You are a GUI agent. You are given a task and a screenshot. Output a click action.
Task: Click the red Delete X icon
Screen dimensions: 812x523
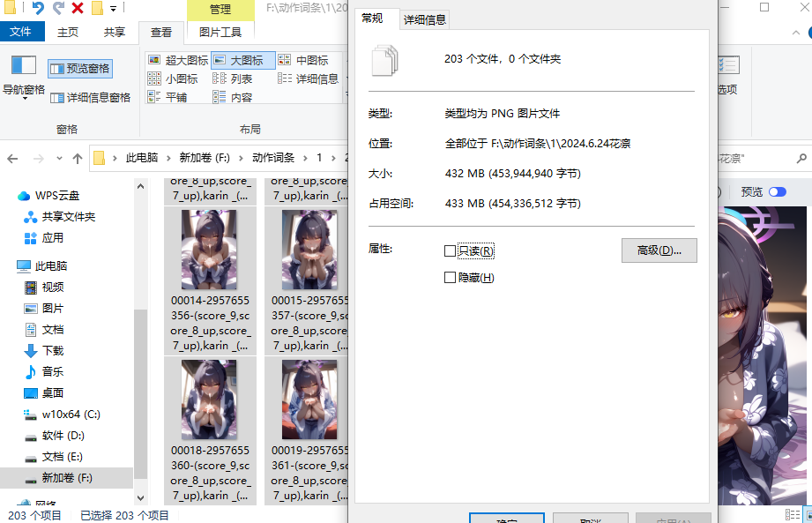click(x=78, y=8)
